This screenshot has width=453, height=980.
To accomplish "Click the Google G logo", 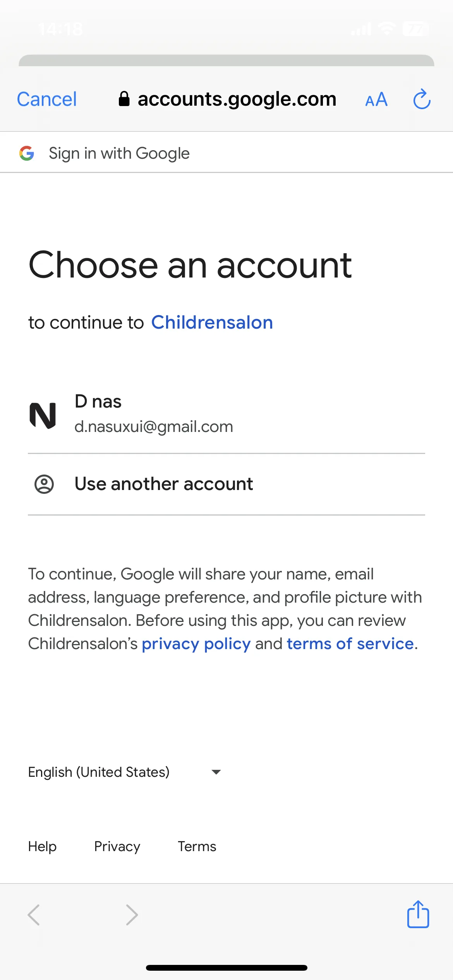I will 27,153.
